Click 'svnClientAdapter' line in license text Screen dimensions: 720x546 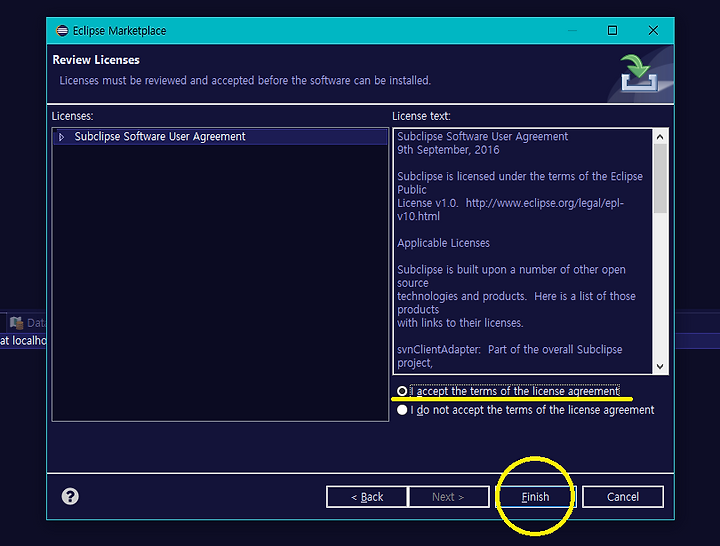(x=510, y=349)
